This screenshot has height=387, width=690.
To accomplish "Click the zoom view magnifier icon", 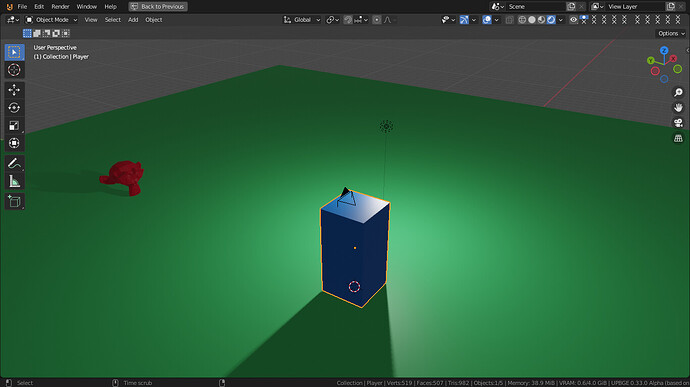I will pyautogui.click(x=678, y=92).
